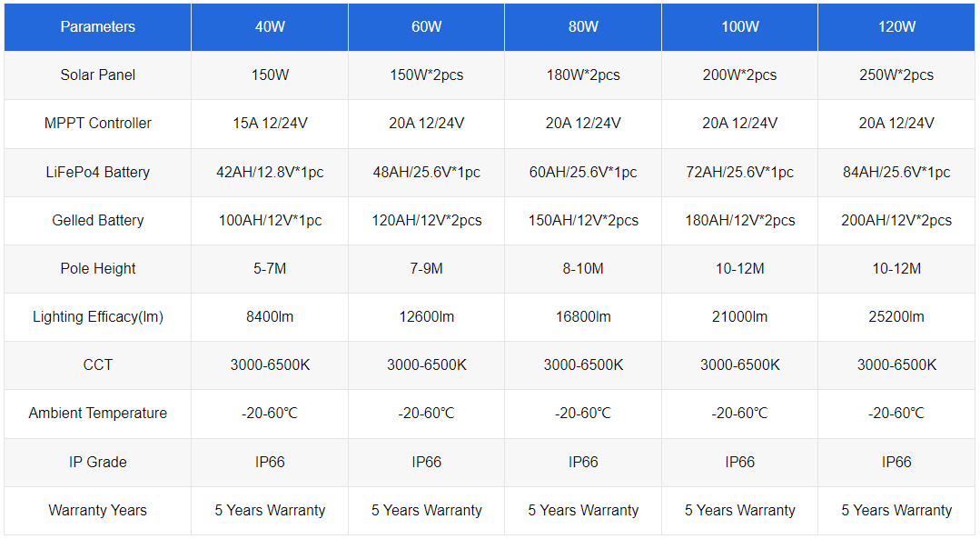Click the Parameters column header
The height and width of the screenshot is (539, 980).
97,27
